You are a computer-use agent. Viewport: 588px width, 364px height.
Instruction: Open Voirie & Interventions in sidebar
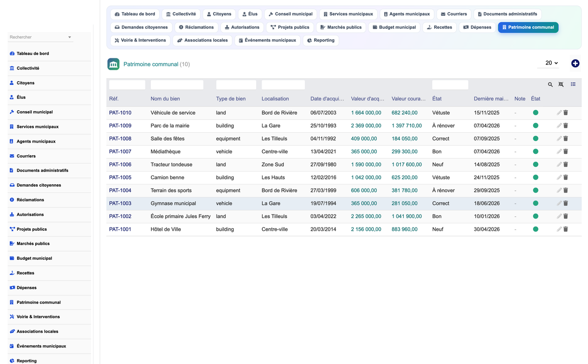[x=38, y=317]
